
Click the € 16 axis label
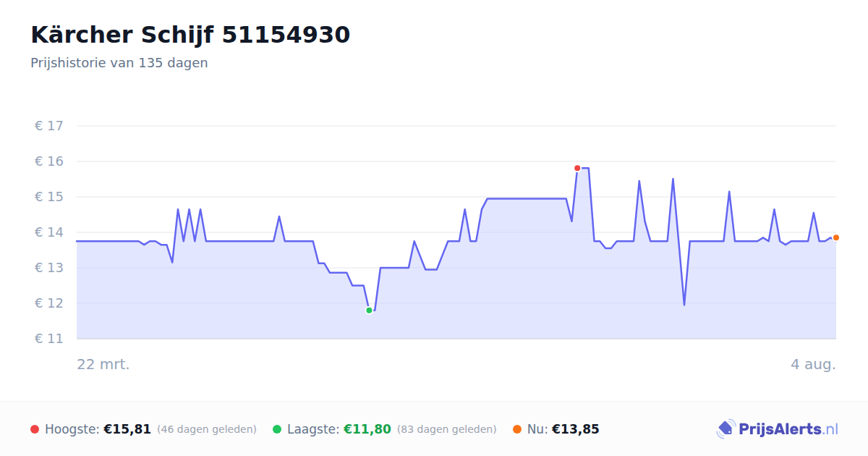49,161
